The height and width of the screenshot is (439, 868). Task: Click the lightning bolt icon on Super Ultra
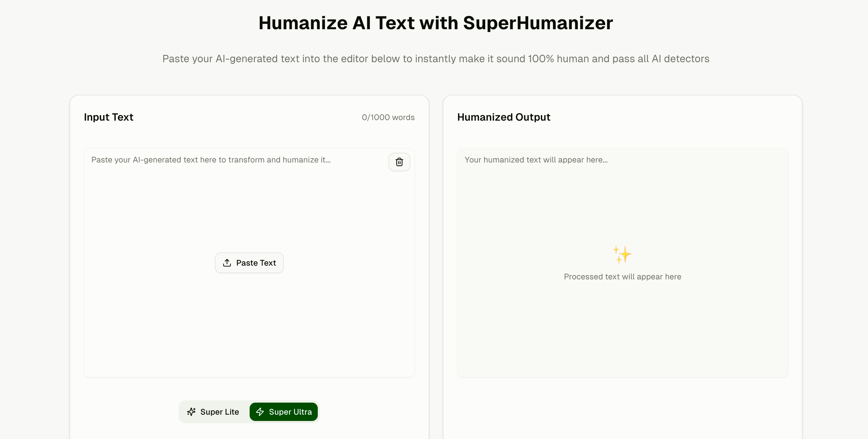click(260, 412)
